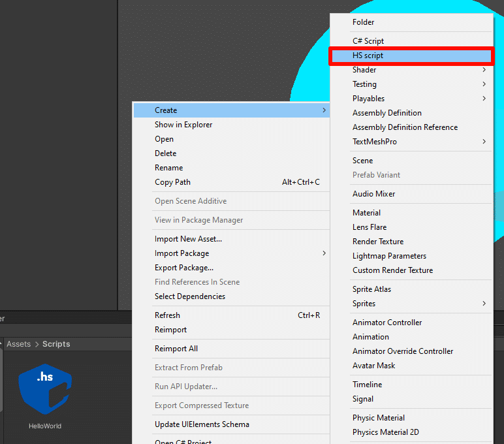504x444 pixels.
Task: Choose Update UIElements Schema
Action: coord(231,424)
